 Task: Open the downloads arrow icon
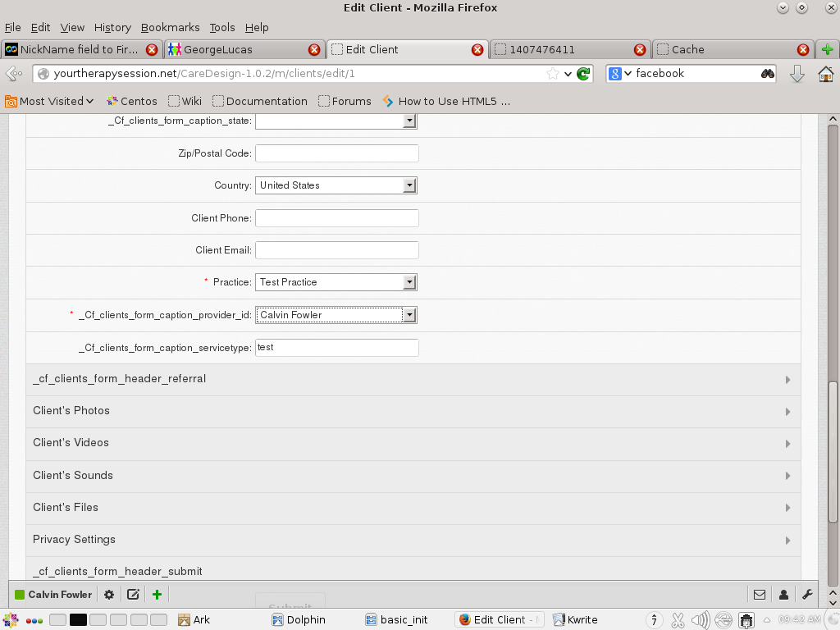click(x=797, y=74)
